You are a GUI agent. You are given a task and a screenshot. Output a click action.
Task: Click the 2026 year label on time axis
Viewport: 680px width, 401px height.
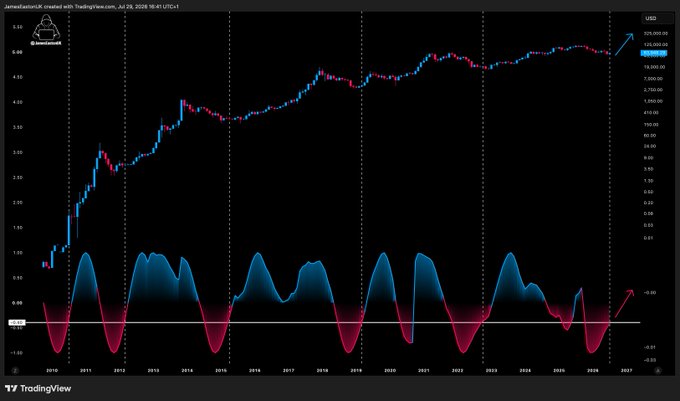(x=593, y=371)
